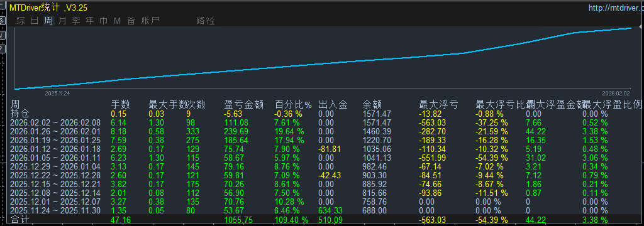Click the 出入金 column header

click(x=333, y=104)
